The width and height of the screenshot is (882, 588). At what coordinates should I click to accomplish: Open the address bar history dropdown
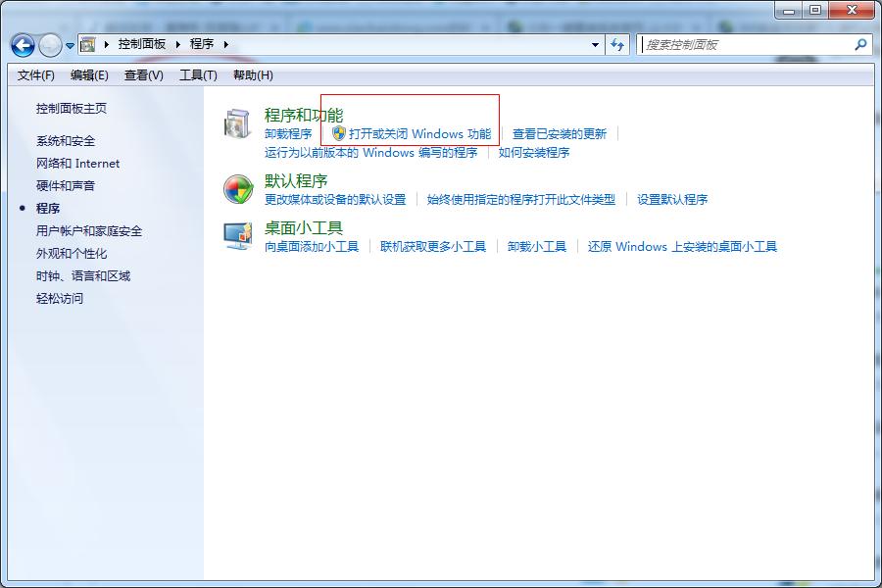[595, 45]
